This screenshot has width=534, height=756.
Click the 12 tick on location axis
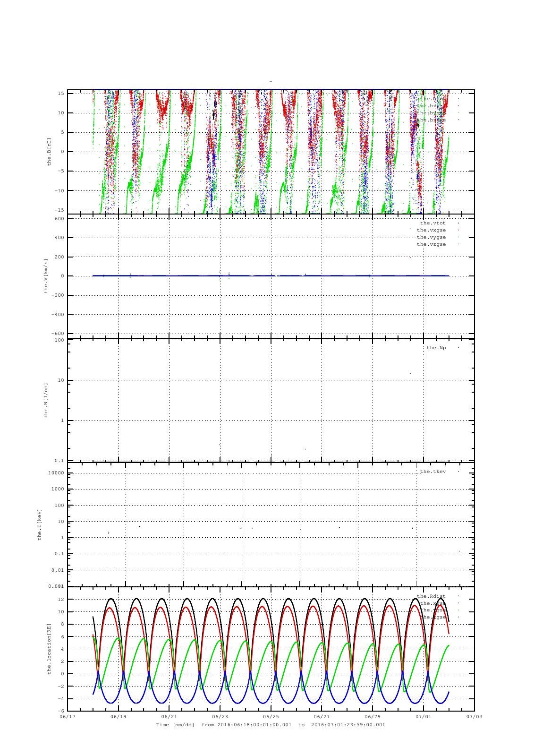click(61, 599)
